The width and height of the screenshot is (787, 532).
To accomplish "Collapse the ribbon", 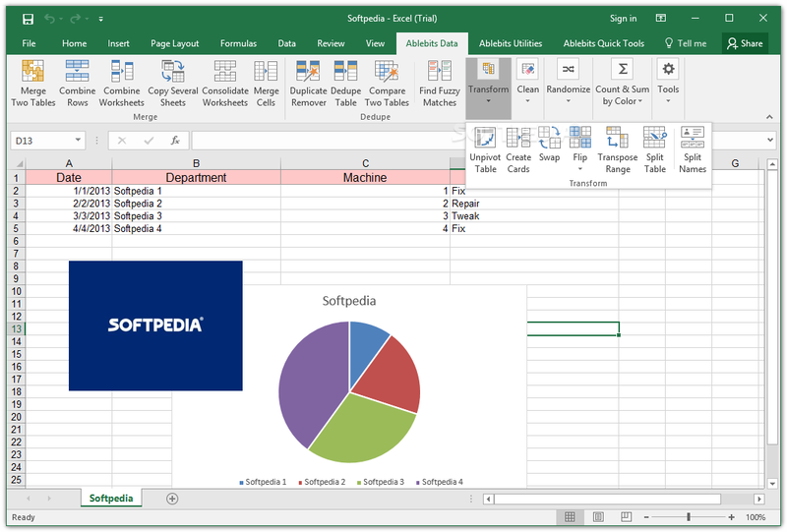I will 769,116.
